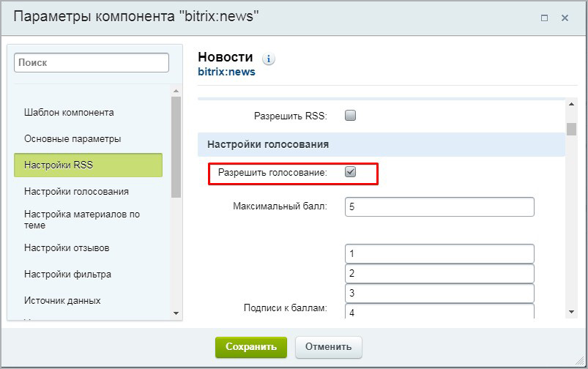The height and width of the screenshot is (369, 588).
Task: Go to Настройки голосования in sidebar
Action: click(x=76, y=192)
